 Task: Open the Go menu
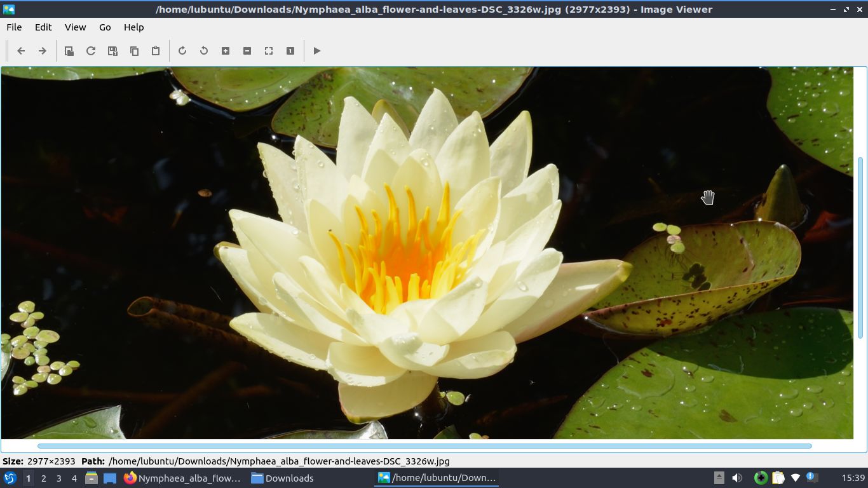(x=105, y=27)
